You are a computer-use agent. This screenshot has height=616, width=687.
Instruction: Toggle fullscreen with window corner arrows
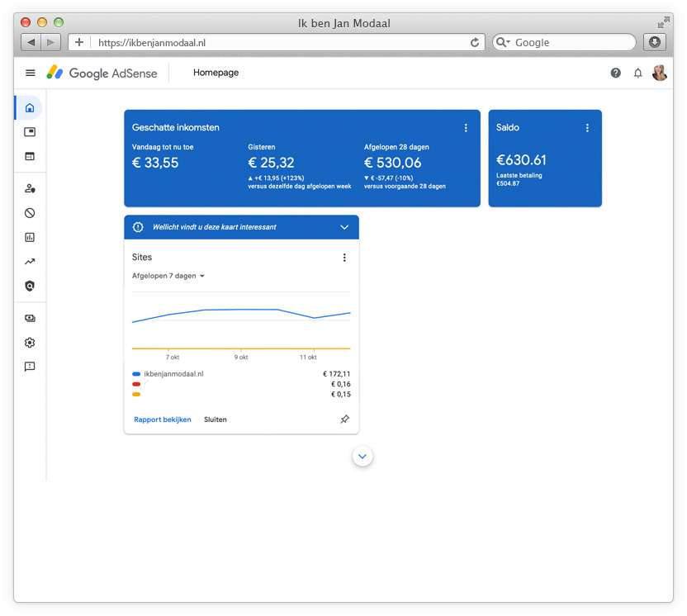(663, 22)
